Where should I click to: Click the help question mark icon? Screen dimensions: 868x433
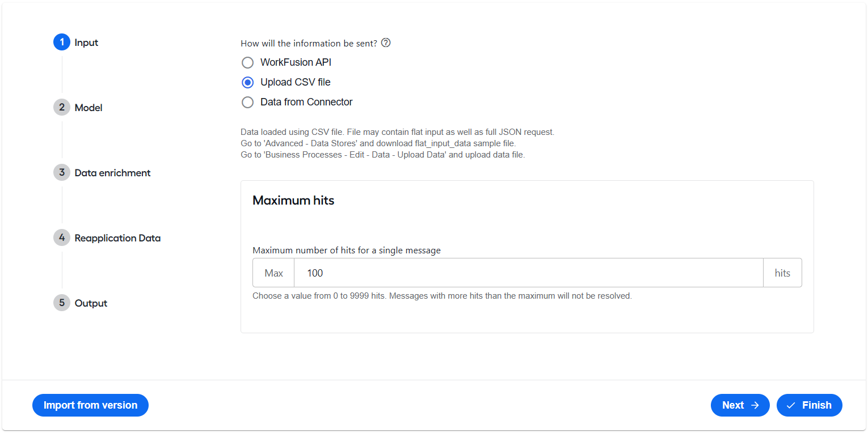[386, 43]
